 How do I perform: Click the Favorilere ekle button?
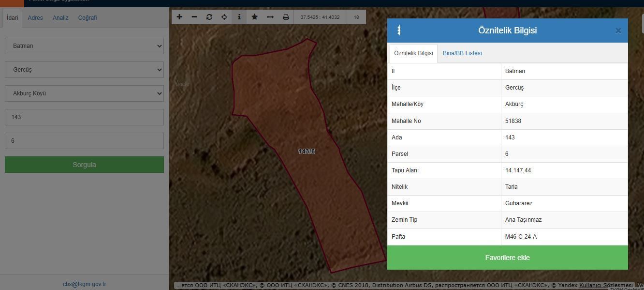click(507, 258)
